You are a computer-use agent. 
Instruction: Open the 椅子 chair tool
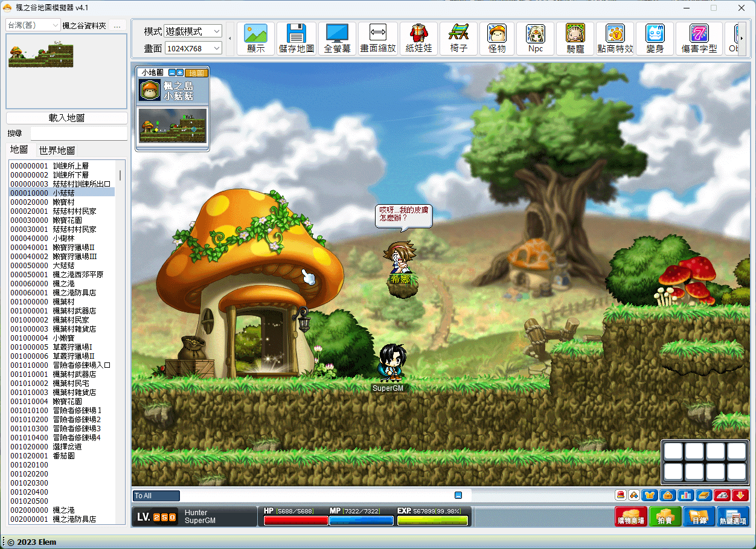coord(459,39)
